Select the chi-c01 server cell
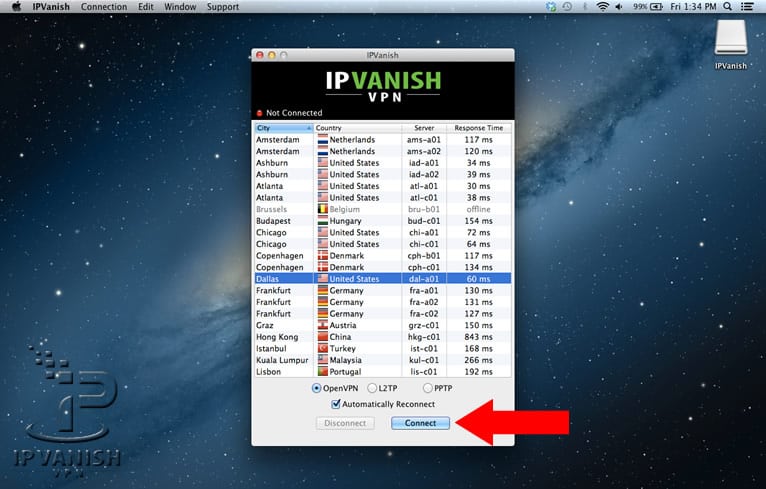 point(424,244)
